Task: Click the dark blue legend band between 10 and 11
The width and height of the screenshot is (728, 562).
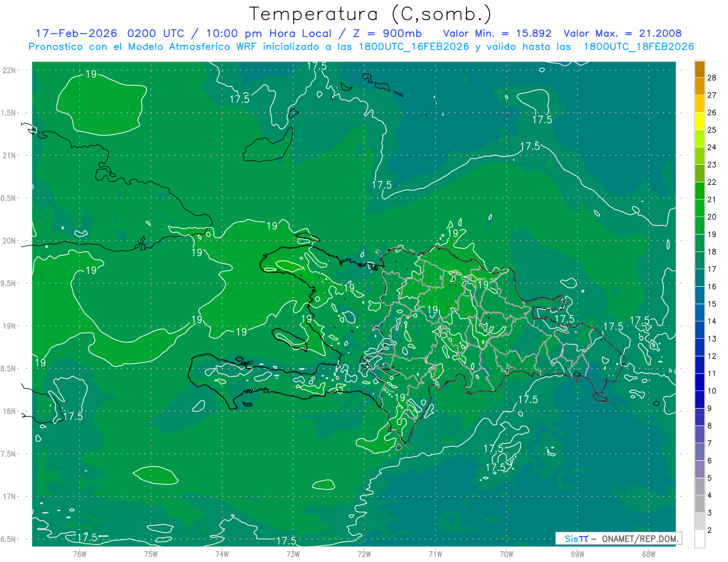Action: 699,383
